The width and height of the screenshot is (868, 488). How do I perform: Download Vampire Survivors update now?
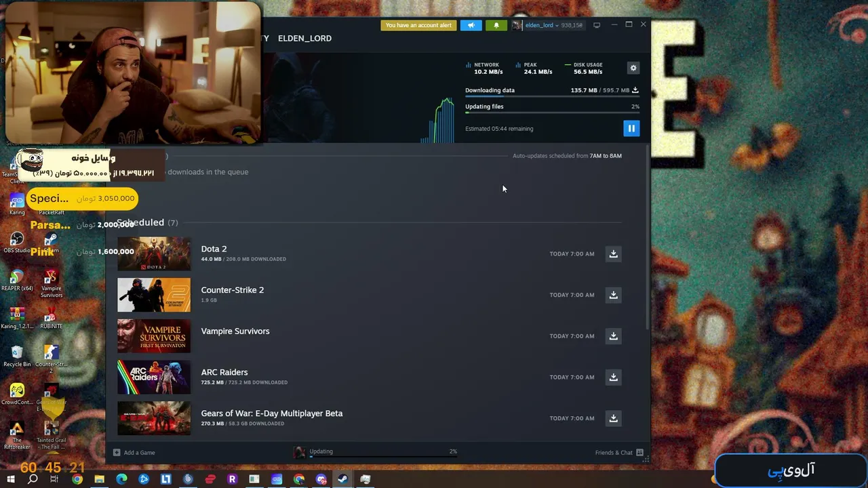[x=613, y=336]
